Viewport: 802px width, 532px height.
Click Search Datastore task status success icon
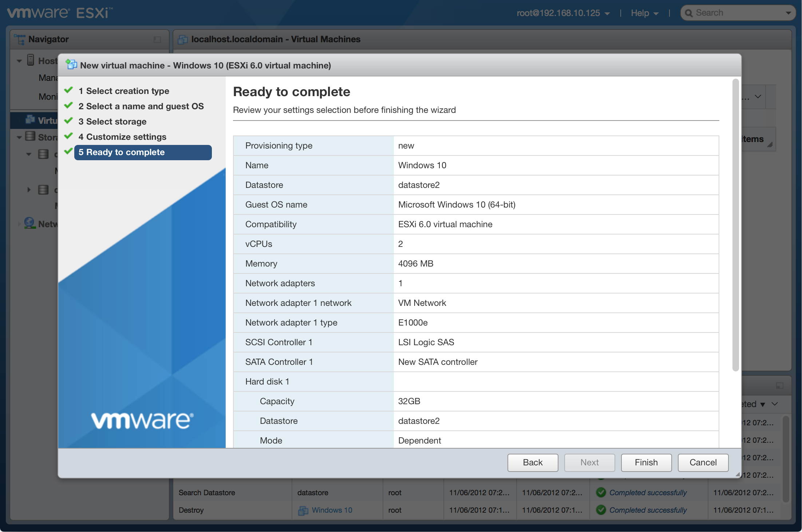point(601,493)
